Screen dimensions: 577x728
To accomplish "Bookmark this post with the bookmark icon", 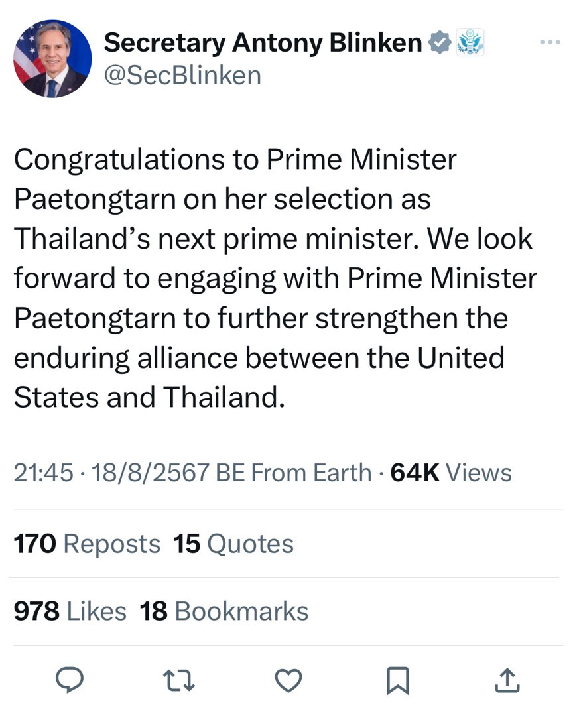I will point(397,680).
